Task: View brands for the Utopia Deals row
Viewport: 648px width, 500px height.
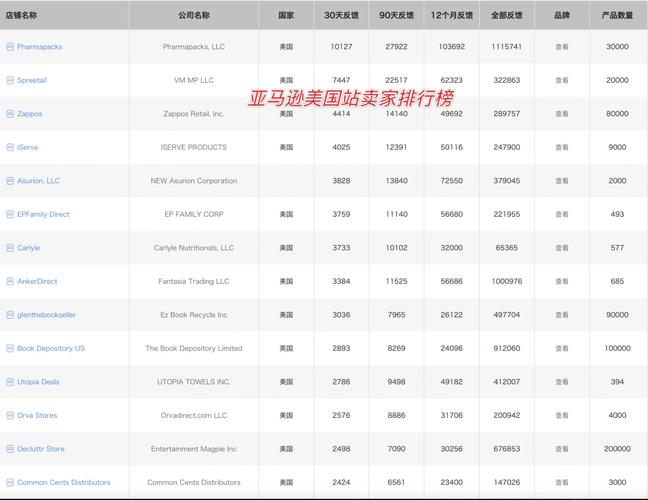Action: 562,382
